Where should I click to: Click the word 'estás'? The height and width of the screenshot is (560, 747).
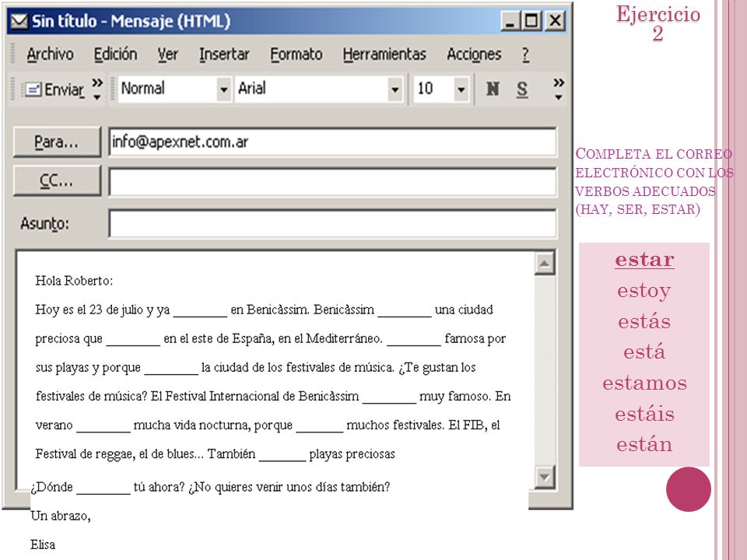644,321
